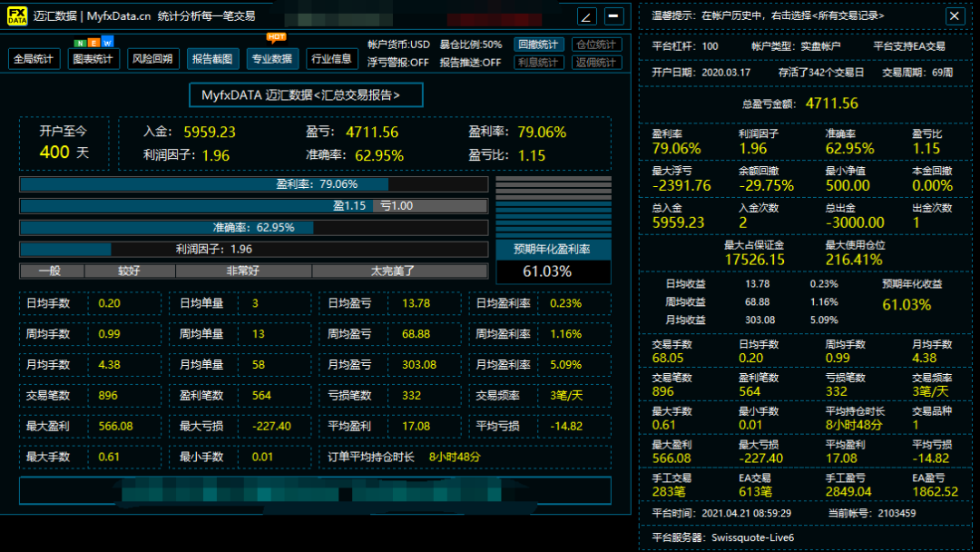This screenshot has height=552, width=980.
Task: Click the angle icon button in title bar
Action: pos(587,16)
